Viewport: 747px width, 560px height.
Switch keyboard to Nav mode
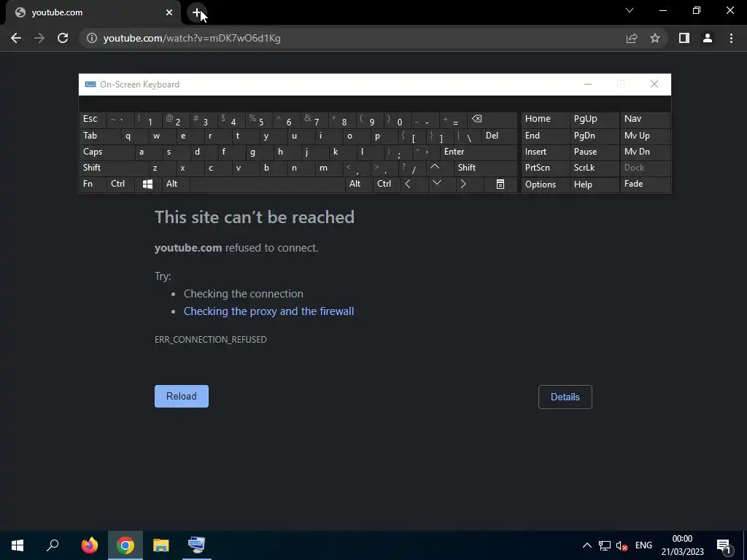pyautogui.click(x=645, y=120)
